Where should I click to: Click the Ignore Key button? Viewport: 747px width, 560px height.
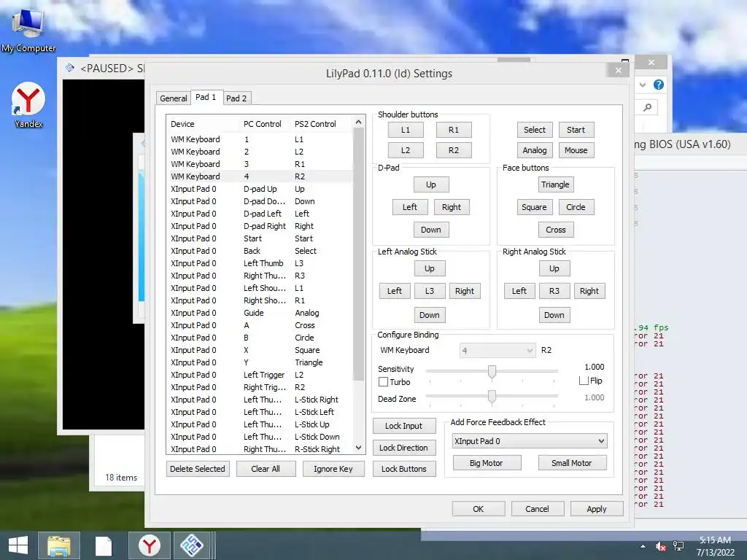coord(333,469)
